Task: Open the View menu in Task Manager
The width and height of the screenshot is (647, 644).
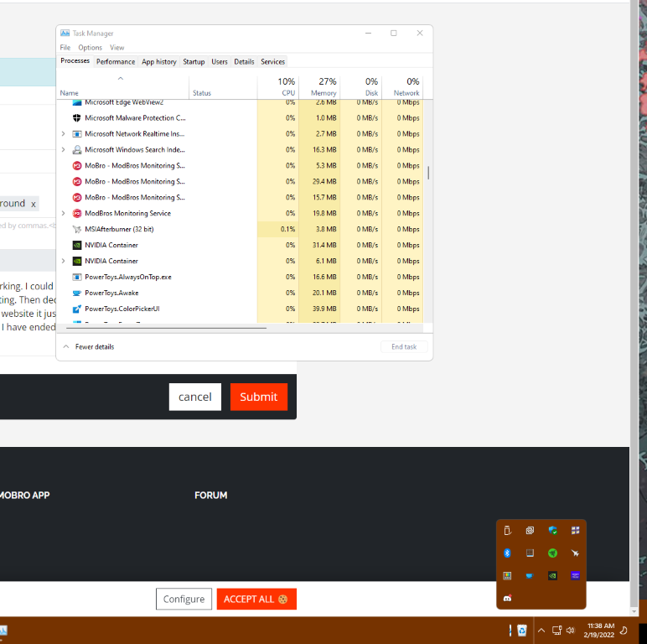Action: point(116,48)
